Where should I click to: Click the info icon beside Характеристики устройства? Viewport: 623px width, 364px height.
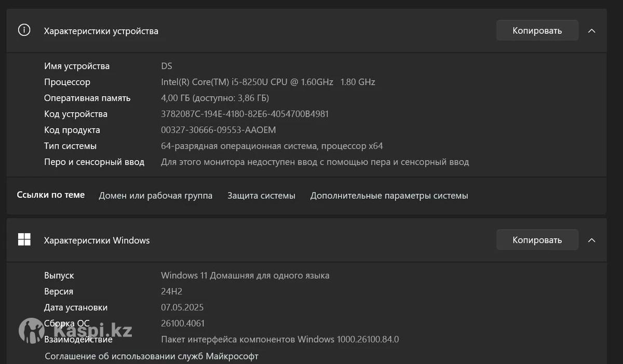coord(24,30)
